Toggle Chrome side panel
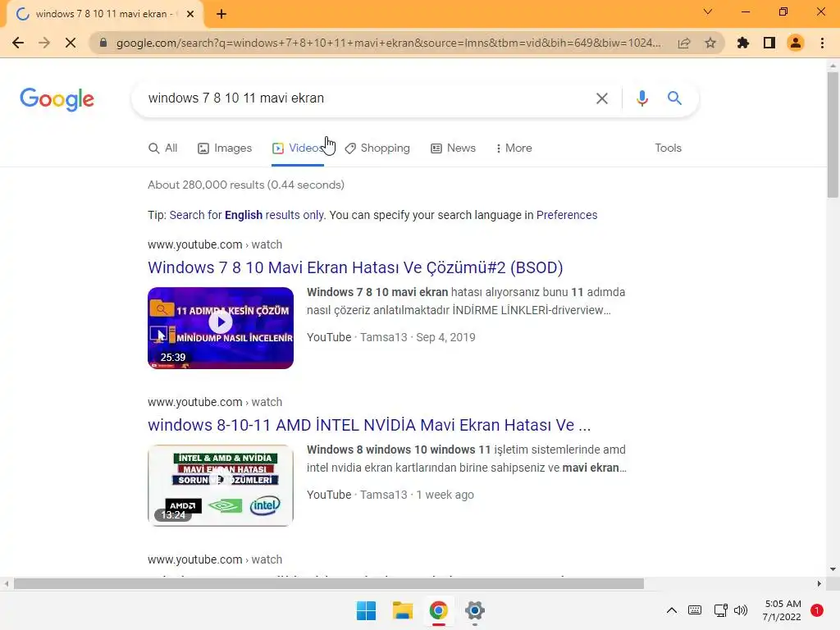Viewport: 840px width, 630px height. pos(769,43)
